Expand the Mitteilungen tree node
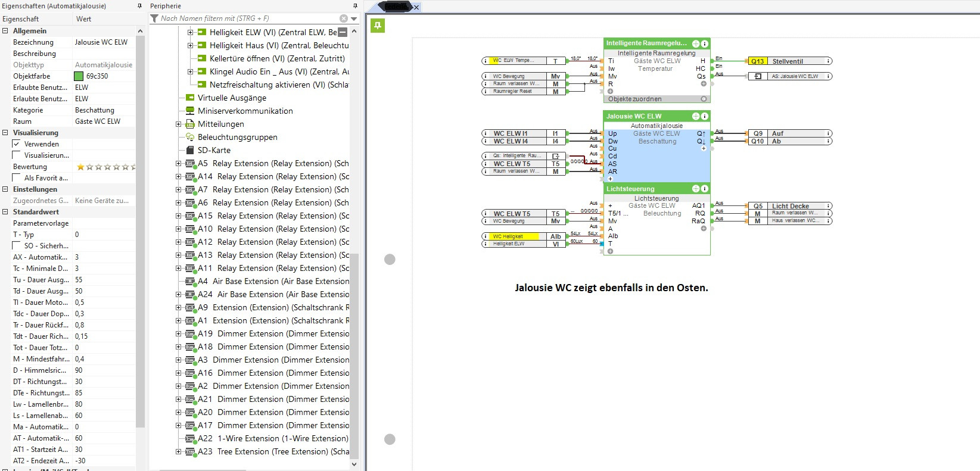This screenshot has height=471, width=980. tap(178, 124)
